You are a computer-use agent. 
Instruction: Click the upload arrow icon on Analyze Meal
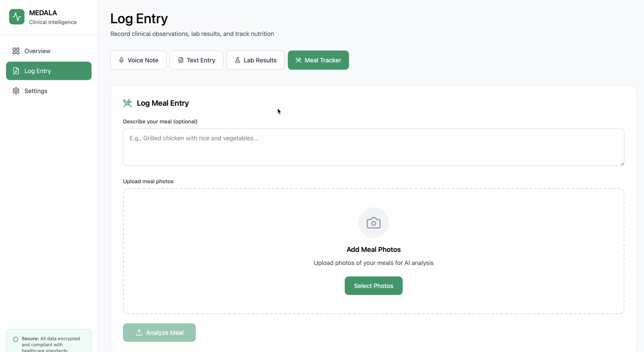coord(139,333)
